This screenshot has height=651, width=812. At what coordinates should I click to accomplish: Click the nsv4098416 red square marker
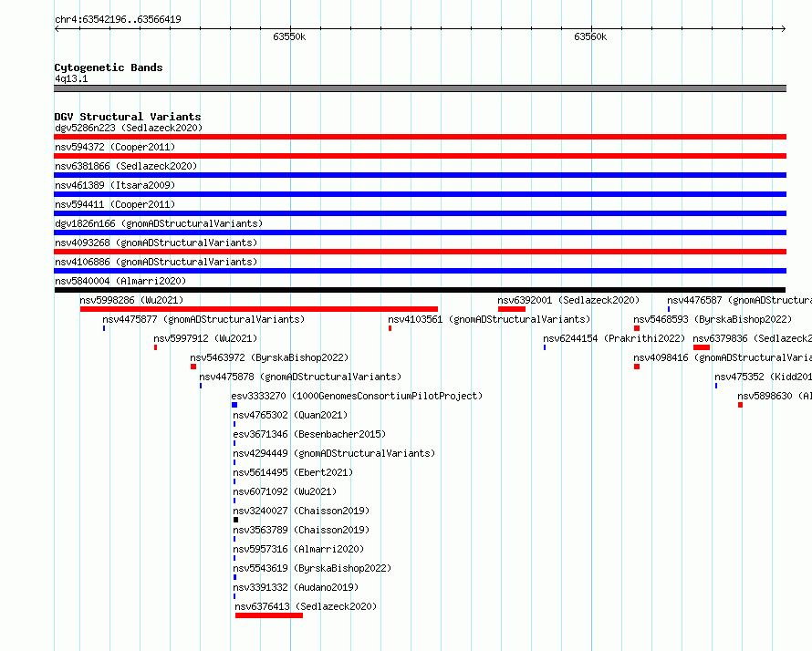[x=637, y=367]
